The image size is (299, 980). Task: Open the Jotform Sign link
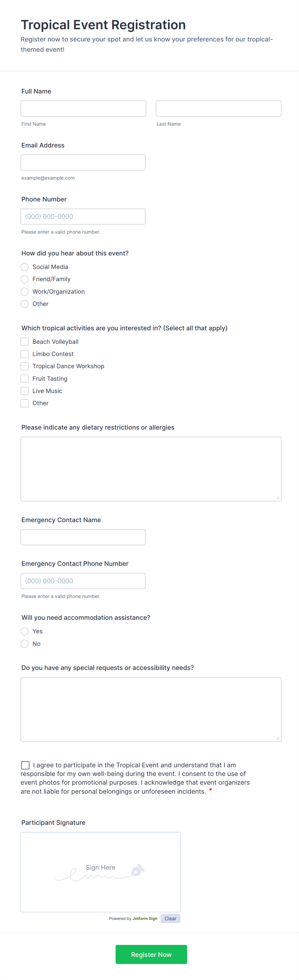coord(145,918)
